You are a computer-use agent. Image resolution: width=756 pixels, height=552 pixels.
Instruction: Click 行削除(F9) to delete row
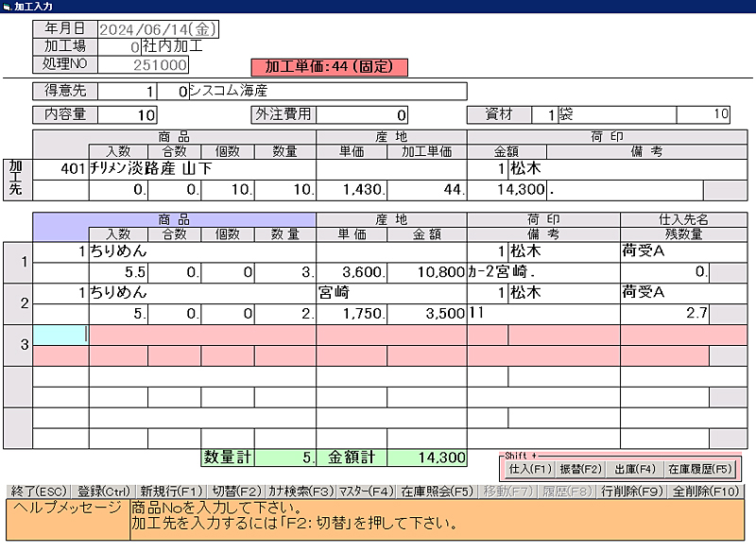(632, 492)
